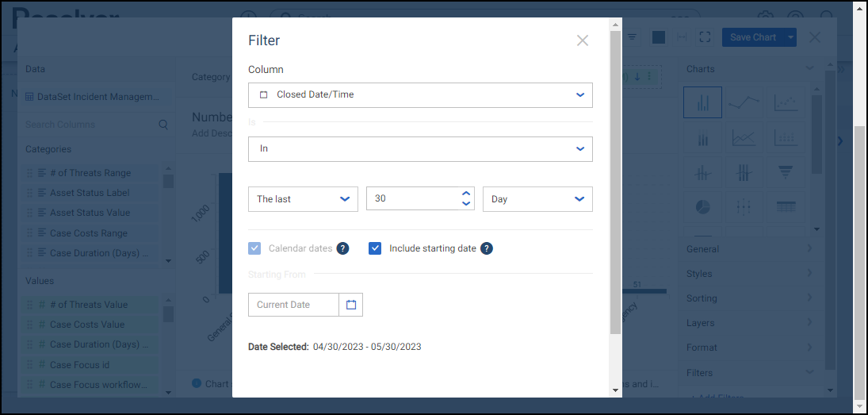868x415 pixels.
Task: Click the Save Chart button
Action: pyautogui.click(x=753, y=37)
